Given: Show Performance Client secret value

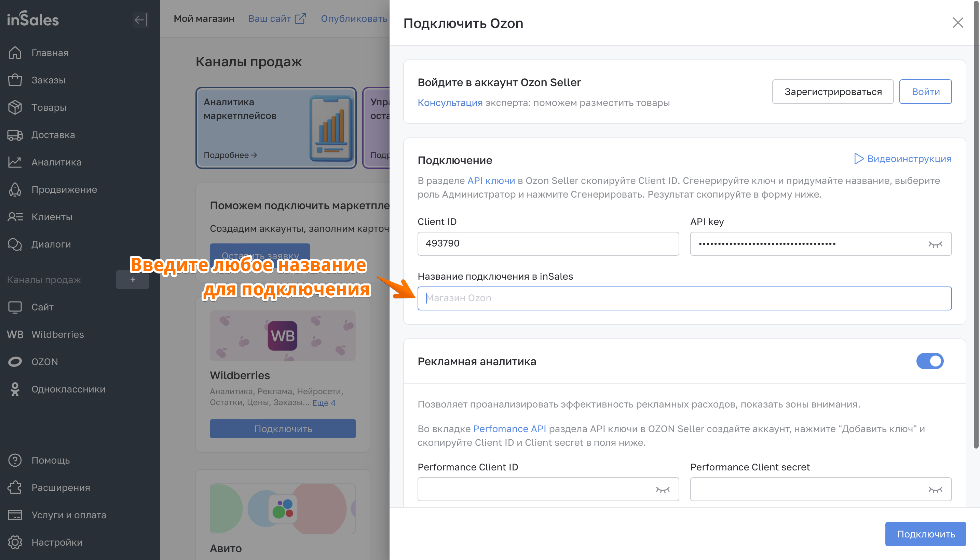Looking at the screenshot, I should click(x=935, y=490).
